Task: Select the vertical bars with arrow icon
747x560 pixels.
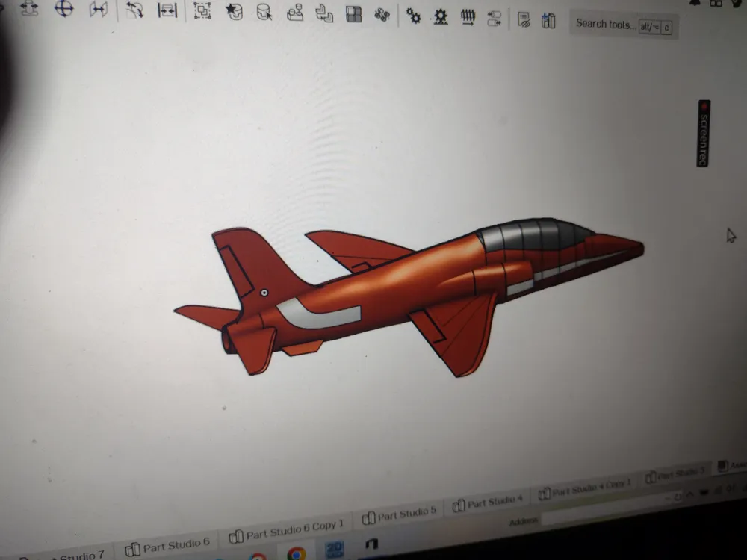Action: (468, 18)
